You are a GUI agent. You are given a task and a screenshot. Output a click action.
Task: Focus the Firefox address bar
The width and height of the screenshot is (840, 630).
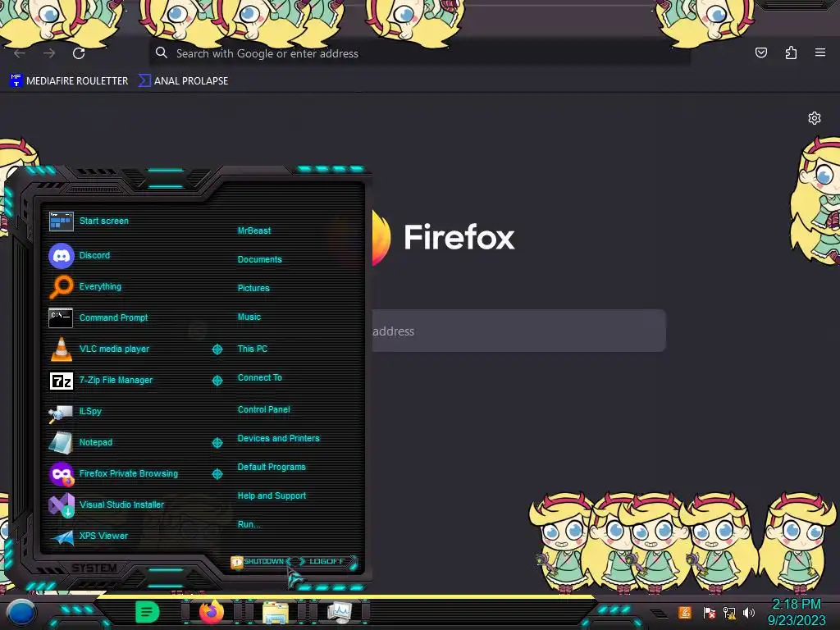click(x=419, y=53)
